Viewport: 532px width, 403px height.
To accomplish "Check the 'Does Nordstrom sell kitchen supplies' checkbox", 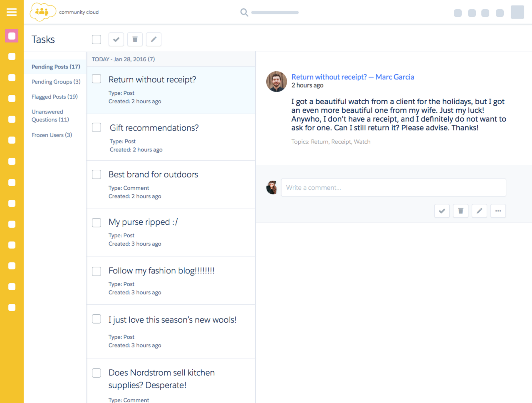I will coord(97,373).
